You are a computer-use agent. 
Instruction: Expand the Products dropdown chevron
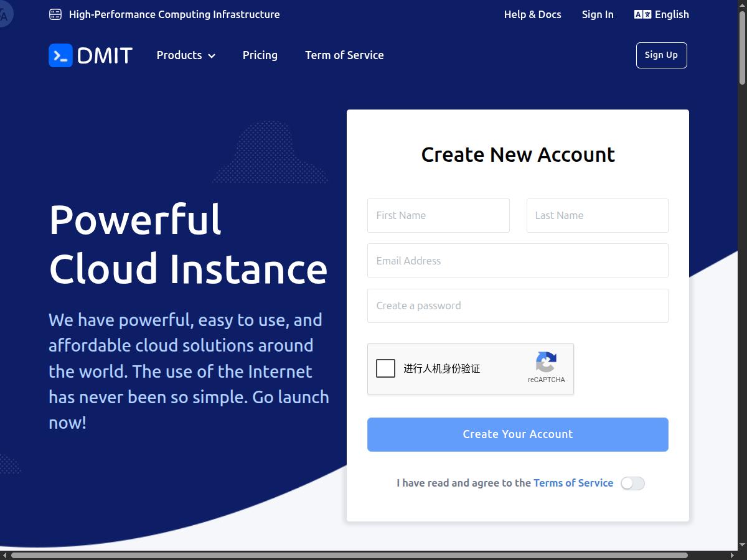coord(212,56)
